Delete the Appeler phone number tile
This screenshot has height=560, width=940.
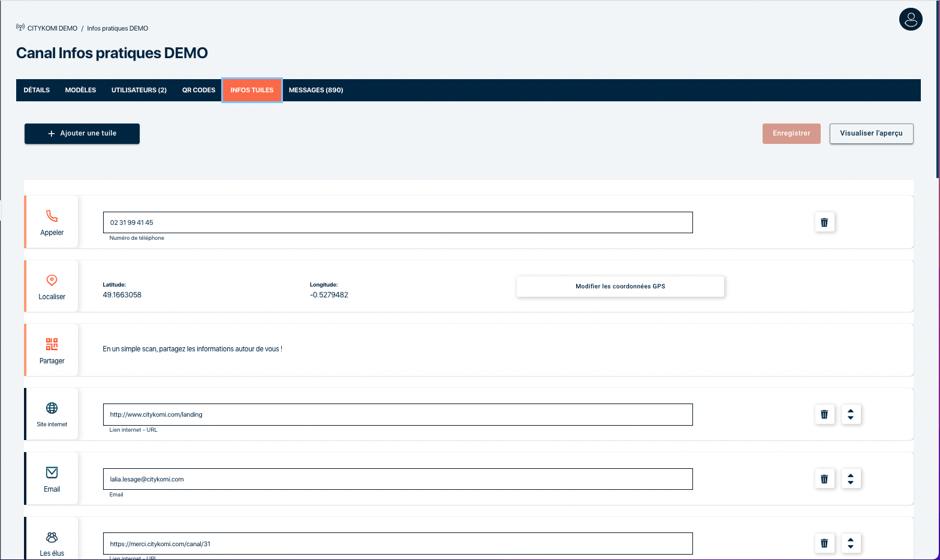pyautogui.click(x=824, y=222)
